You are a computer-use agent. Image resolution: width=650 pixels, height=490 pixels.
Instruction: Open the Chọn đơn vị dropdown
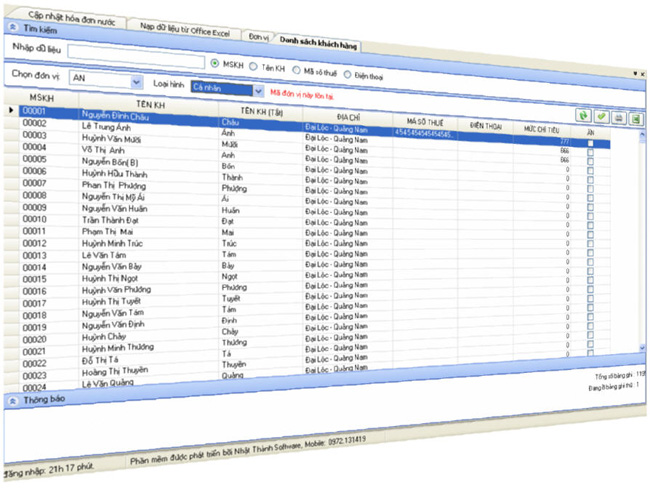tap(135, 79)
